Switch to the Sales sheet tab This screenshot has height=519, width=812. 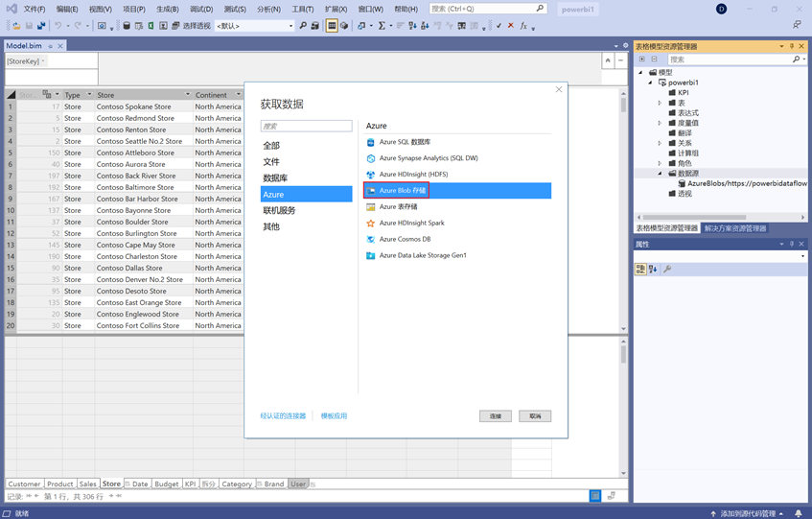pyautogui.click(x=87, y=484)
